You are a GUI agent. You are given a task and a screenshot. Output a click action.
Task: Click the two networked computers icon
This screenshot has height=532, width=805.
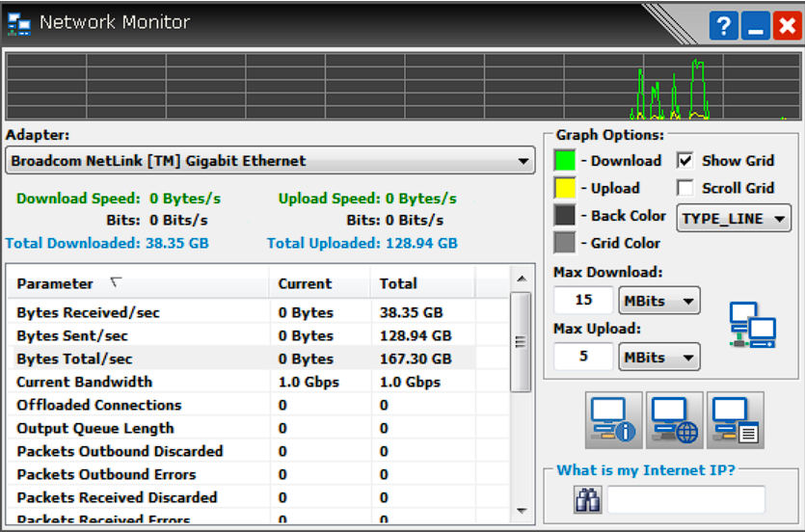pos(752,325)
